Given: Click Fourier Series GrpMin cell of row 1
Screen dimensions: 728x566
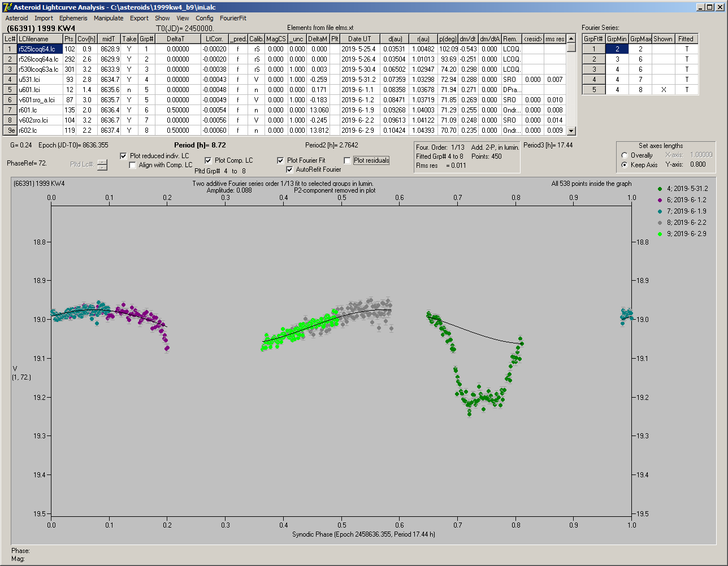Looking at the screenshot, I should point(617,49).
